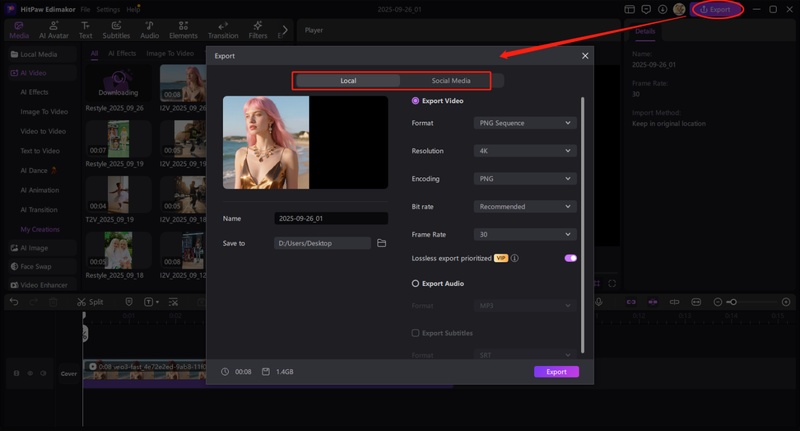Open the Format dropdown showing PNG Sequence
This screenshot has width=800, height=431.
pos(524,123)
